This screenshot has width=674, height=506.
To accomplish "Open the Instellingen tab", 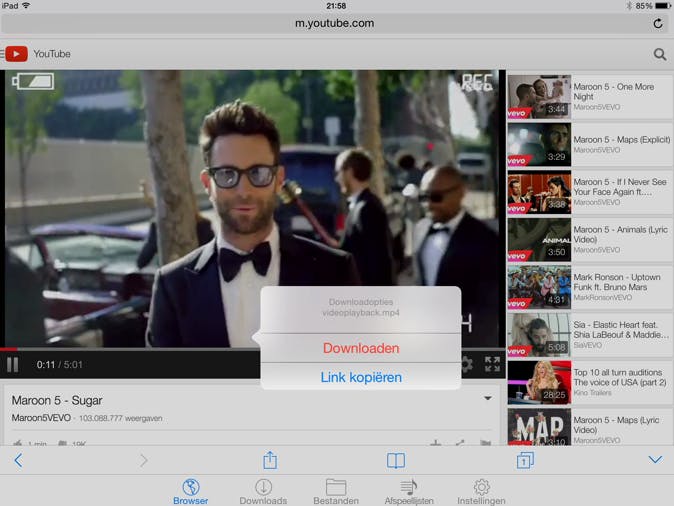I will (x=481, y=492).
